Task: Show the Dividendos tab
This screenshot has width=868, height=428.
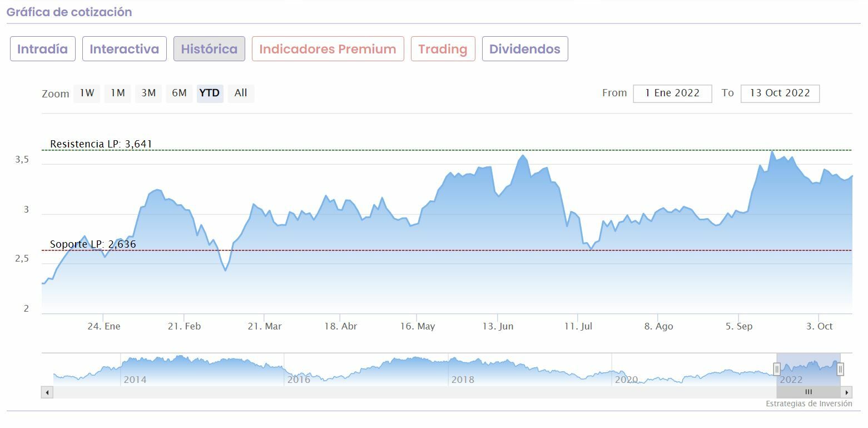Action: (x=524, y=49)
